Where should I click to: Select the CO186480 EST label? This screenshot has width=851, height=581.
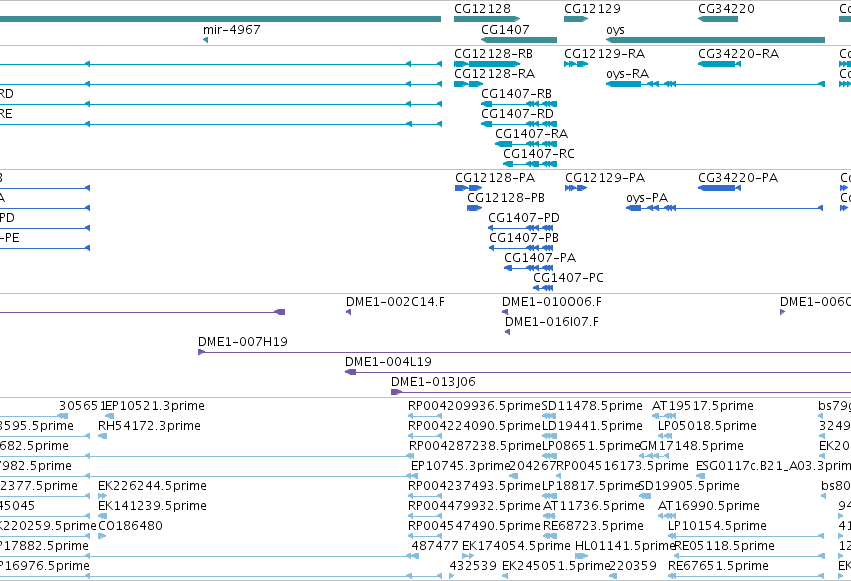[x=130, y=526]
